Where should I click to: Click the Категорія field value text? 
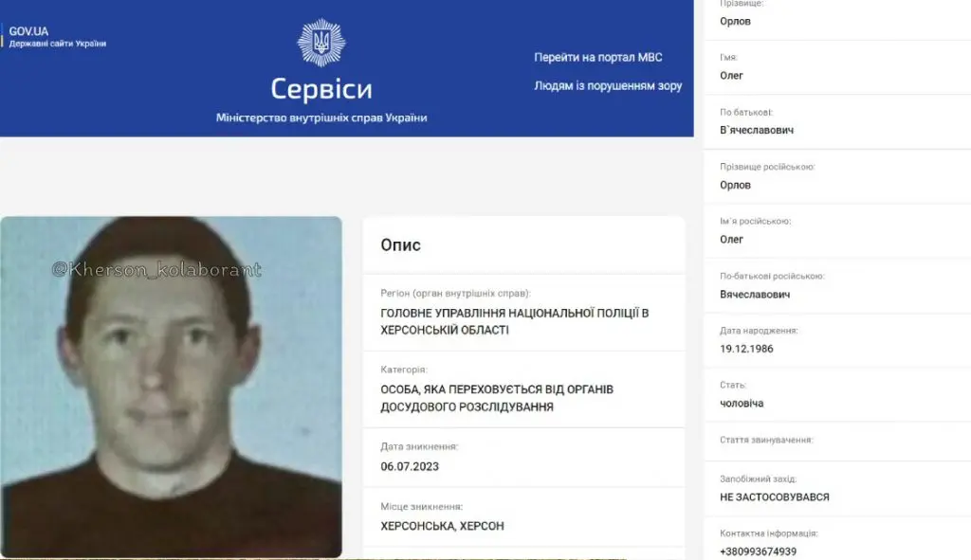coord(497,398)
